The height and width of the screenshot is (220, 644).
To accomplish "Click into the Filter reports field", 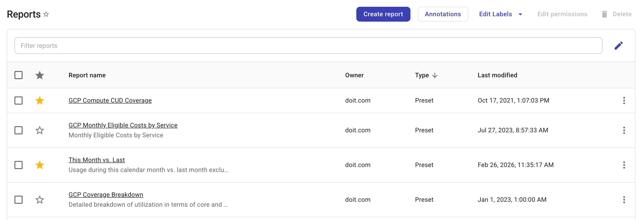I will pos(308,46).
